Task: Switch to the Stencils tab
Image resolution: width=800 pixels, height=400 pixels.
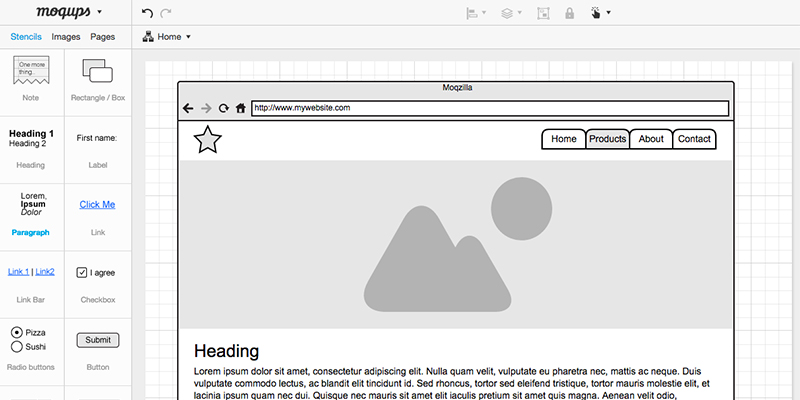Action: (x=26, y=37)
